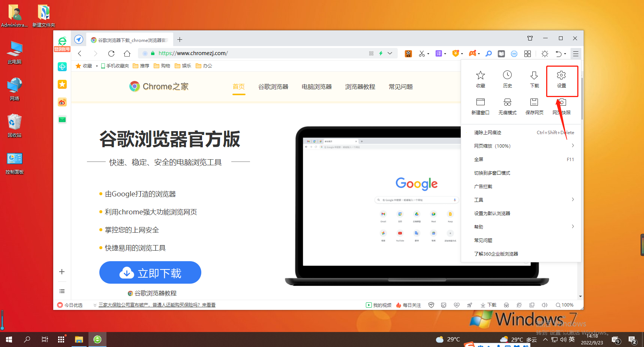Click the heart health status bar icon
644x347 pixels.
(x=457, y=305)
